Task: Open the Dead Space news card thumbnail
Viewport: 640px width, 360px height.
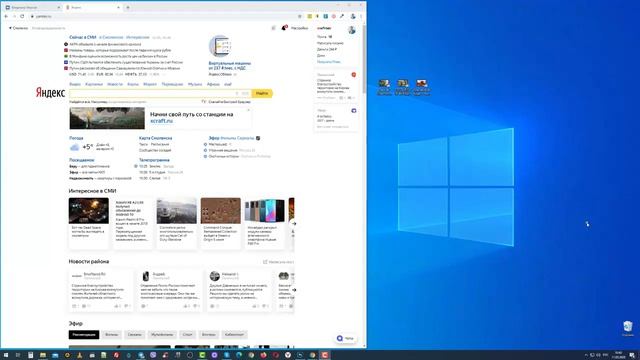Action: [x=89, y=211]
